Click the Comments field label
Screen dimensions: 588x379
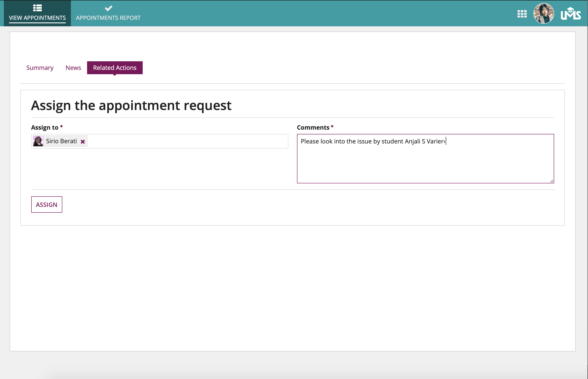point(313,127)
